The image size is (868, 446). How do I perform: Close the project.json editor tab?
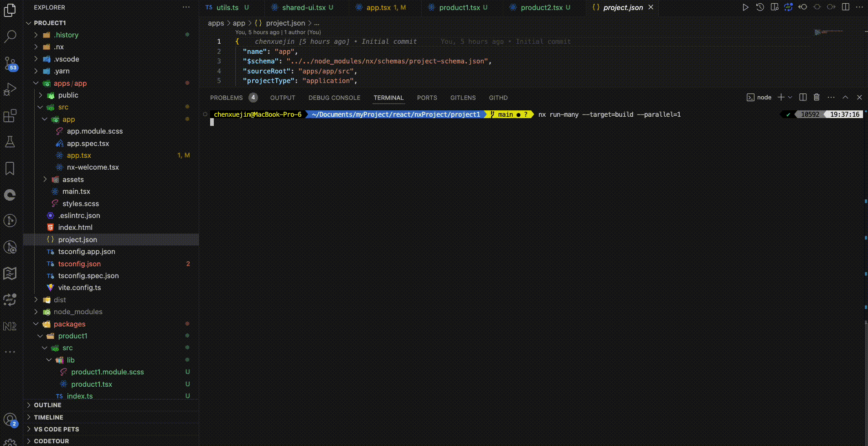point(651,7)
